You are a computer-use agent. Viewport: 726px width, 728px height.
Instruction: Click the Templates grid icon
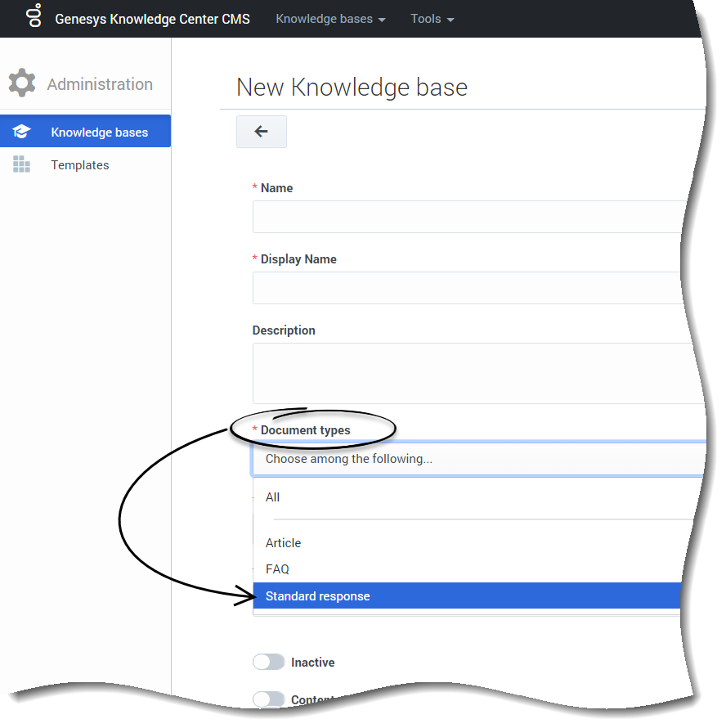(21, 164)
